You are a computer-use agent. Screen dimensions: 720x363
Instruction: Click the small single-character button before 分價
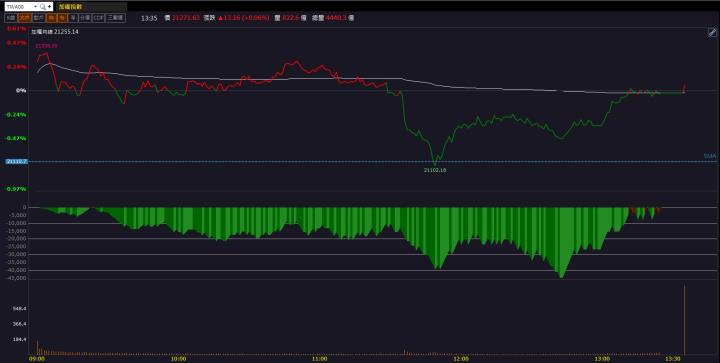click(x=73, y=18)
